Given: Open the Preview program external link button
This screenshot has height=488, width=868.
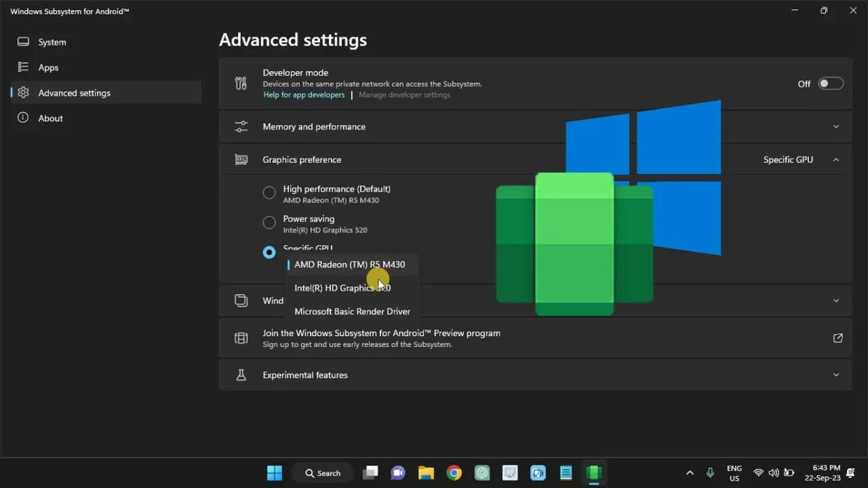Looking at the screenshot, I should 837,338.
